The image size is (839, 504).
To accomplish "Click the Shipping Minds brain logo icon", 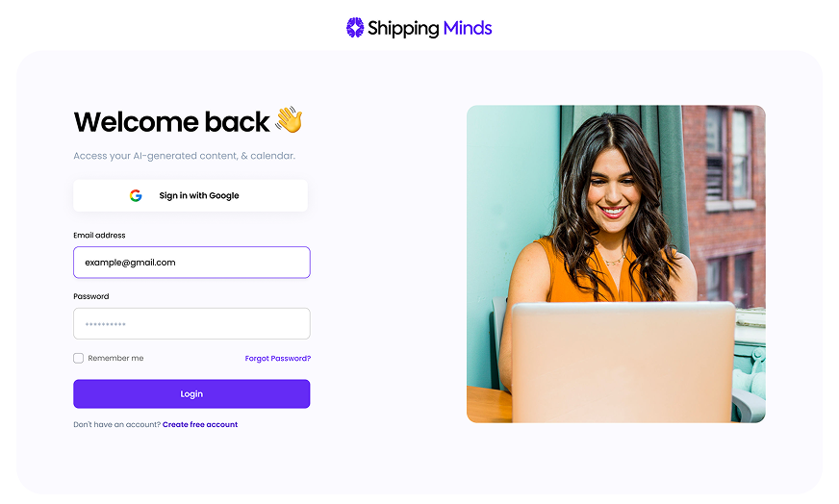I will [355, 28].
